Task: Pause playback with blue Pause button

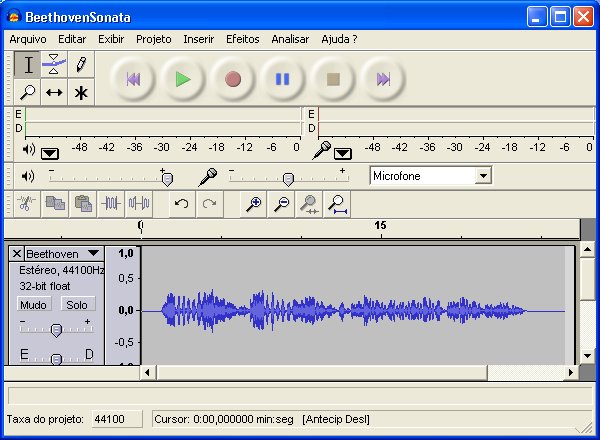Action: [282, 80]
